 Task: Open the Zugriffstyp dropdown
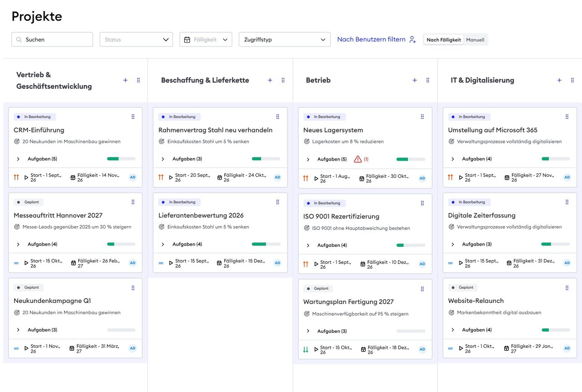pyautogui.click(x=285, y=40)
